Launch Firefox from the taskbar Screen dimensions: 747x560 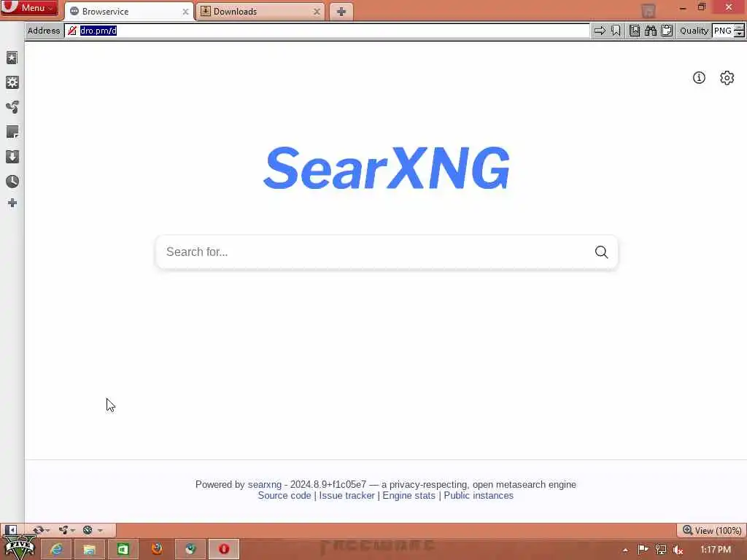coord(157,550)
